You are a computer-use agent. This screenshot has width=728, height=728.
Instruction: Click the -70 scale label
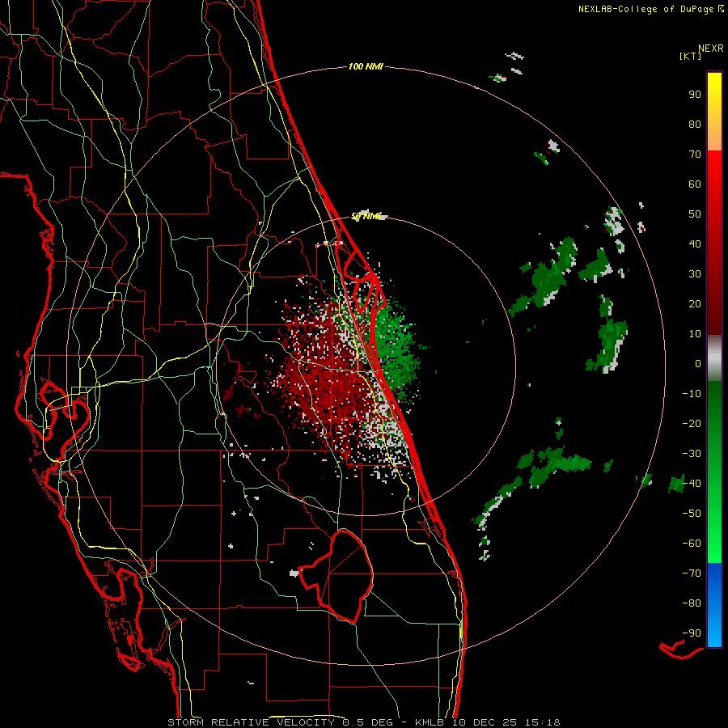[692, 573]
